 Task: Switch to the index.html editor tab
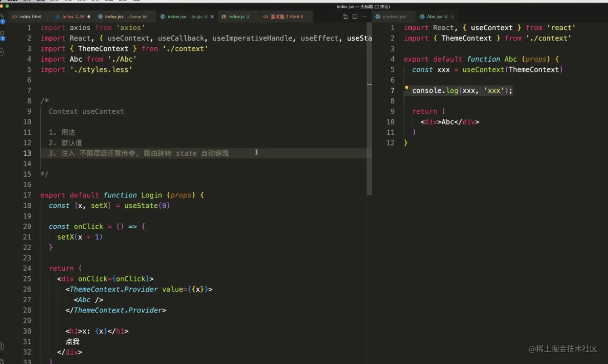pyautogui.click(x=30, y=17)
